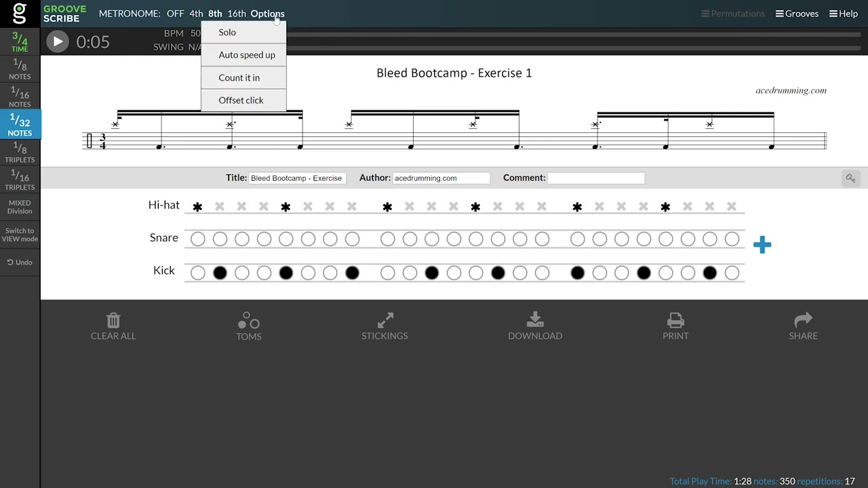Set metronome to 8th notes
The width and height of the screenshot is (868, 488).
pyautogui.click(x=215, y=14)
